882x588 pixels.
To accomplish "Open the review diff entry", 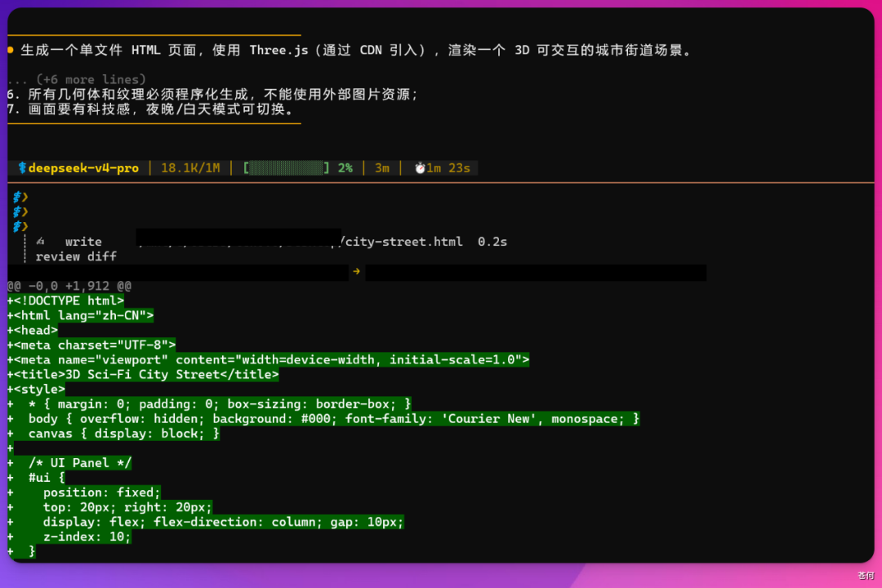I will tap(76, 256).
